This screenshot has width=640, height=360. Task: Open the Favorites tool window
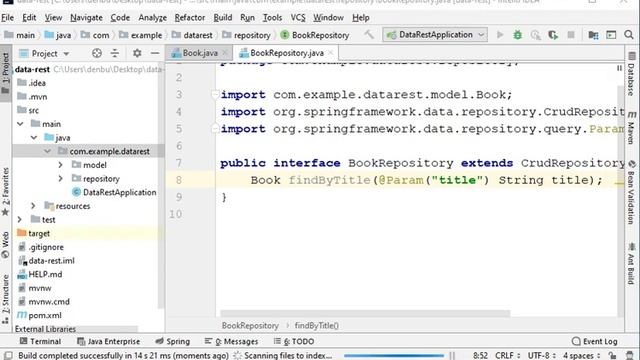tap(5, 191)
